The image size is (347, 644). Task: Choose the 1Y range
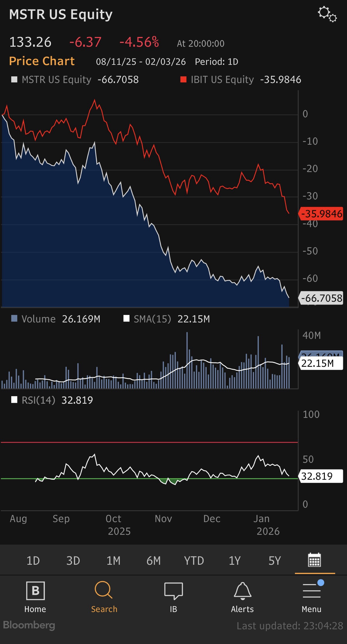tap(234, 561)
